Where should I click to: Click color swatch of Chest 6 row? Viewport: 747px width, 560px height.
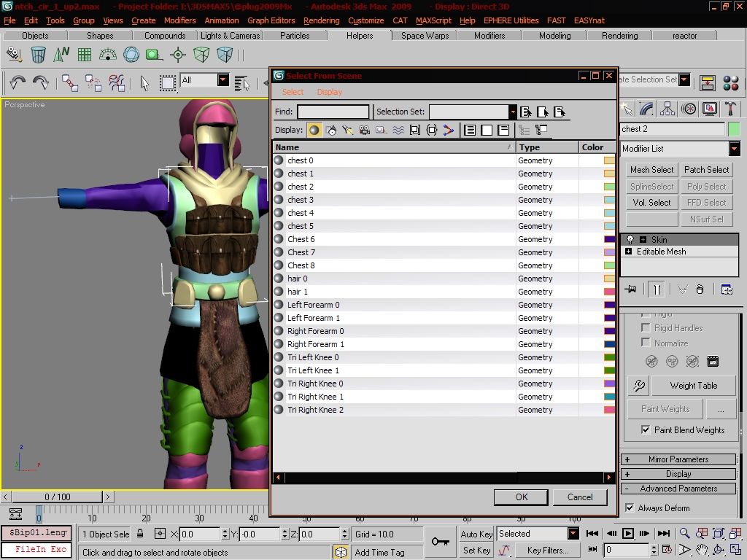click(x=609, y=239)
